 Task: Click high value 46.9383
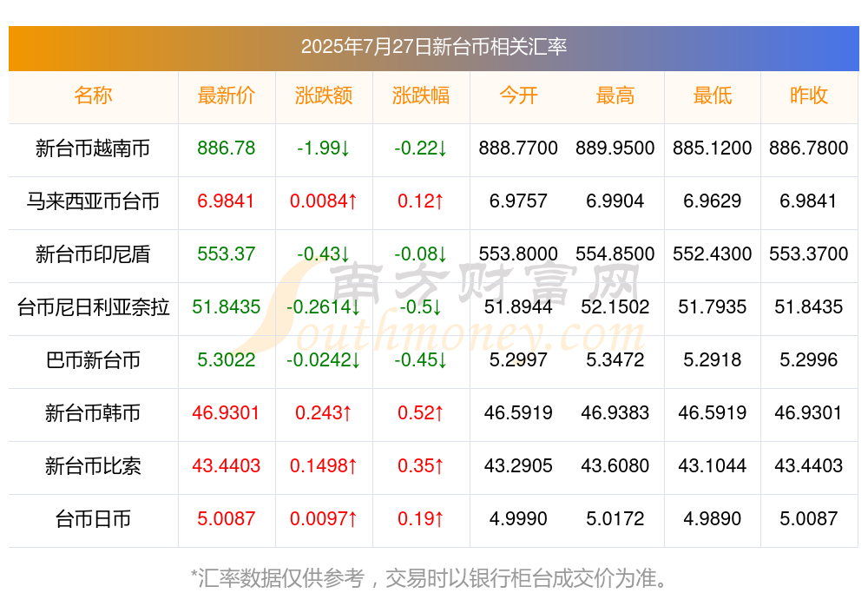click(x=615, y=412)
